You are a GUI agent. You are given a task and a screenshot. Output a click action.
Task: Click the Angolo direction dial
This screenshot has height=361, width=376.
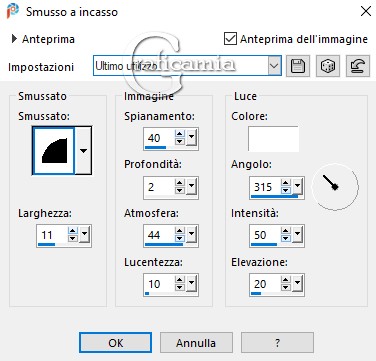[335, 187]
